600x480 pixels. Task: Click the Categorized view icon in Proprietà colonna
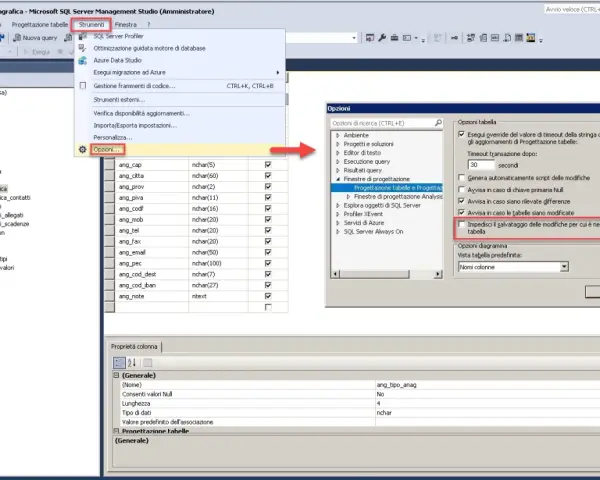coord(119,362)
